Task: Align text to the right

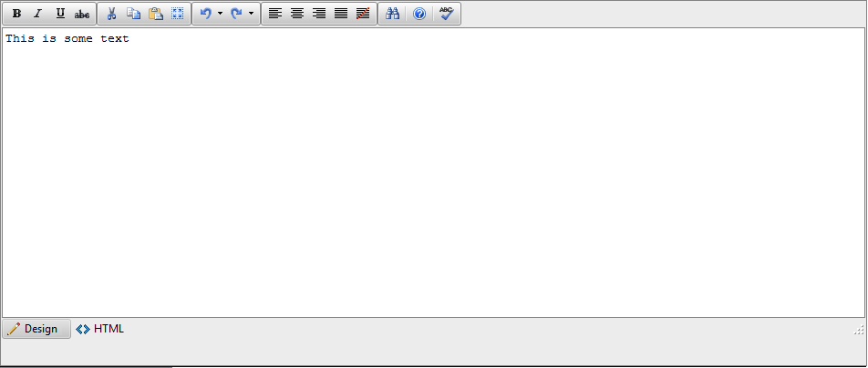Action: tap(319, 14)
